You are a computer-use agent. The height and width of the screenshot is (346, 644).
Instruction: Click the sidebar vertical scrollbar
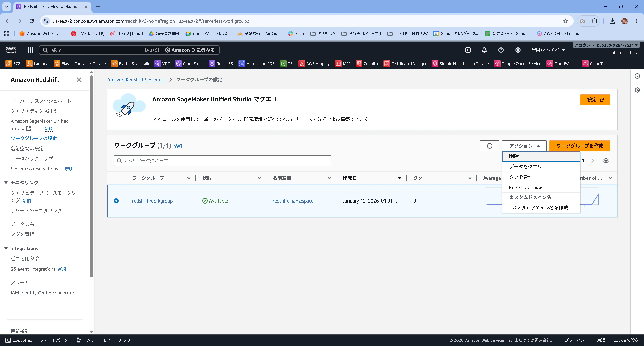91,177
